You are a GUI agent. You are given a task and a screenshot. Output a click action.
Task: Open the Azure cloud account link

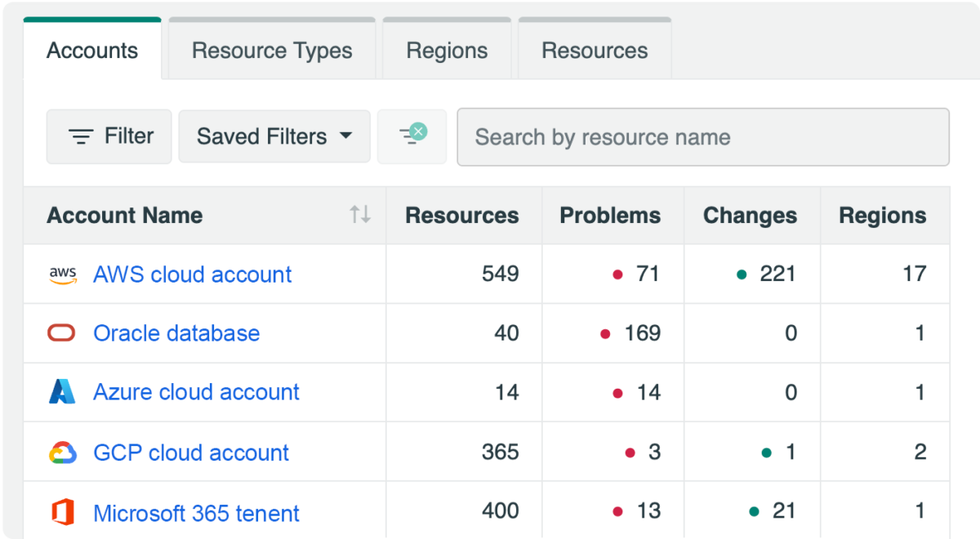click(196, 392)
